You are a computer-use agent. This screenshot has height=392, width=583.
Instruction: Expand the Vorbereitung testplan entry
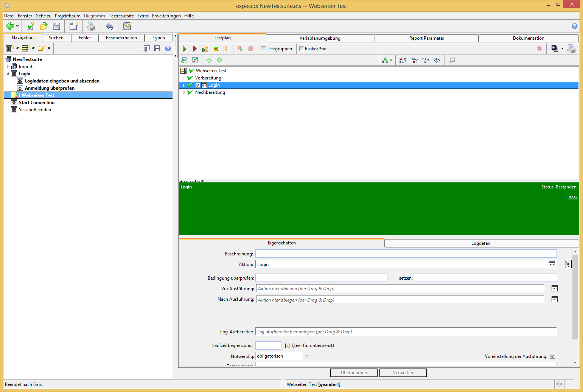[183, 78]
